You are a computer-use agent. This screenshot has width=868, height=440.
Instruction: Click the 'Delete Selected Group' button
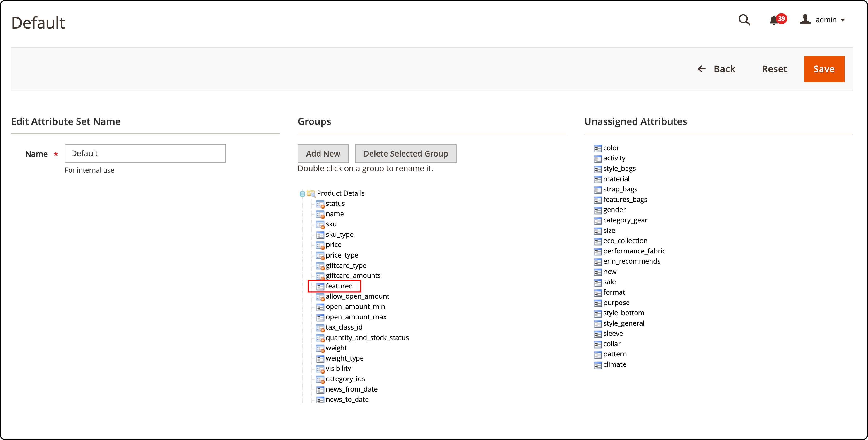[x=405, y=153]
